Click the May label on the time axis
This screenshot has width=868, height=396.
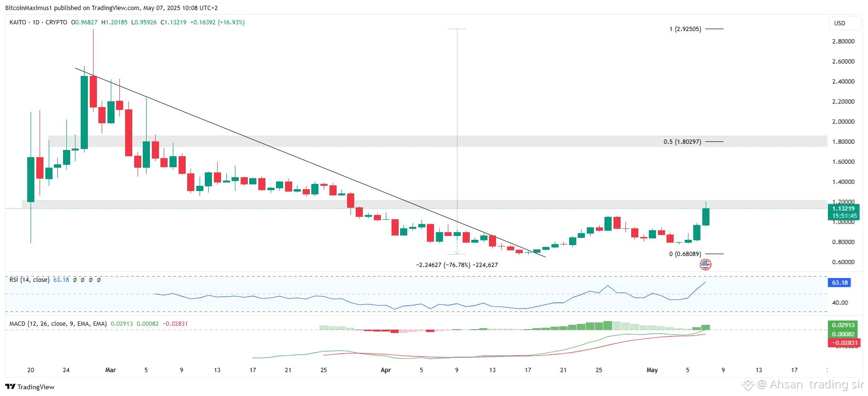(x=652, y=370)
